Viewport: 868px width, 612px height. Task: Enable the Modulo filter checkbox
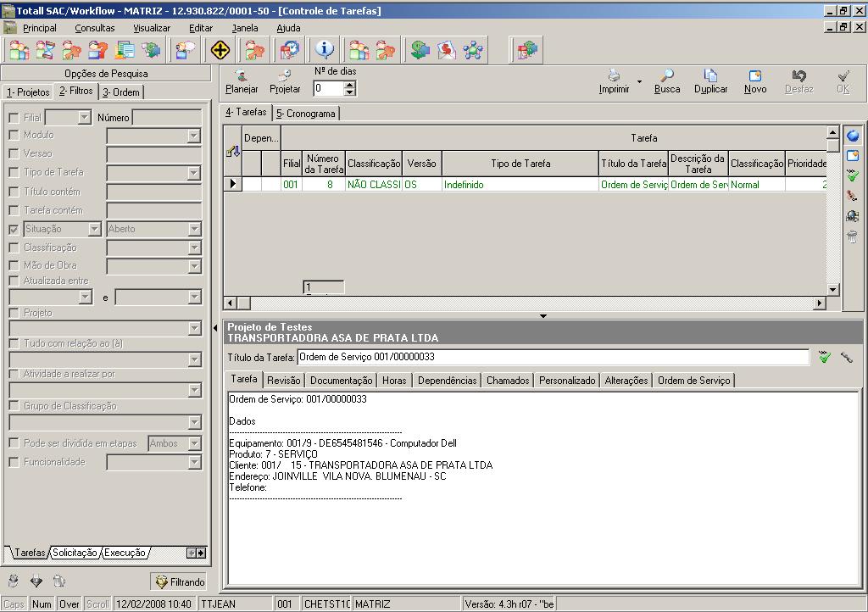(x=14, y=135)
